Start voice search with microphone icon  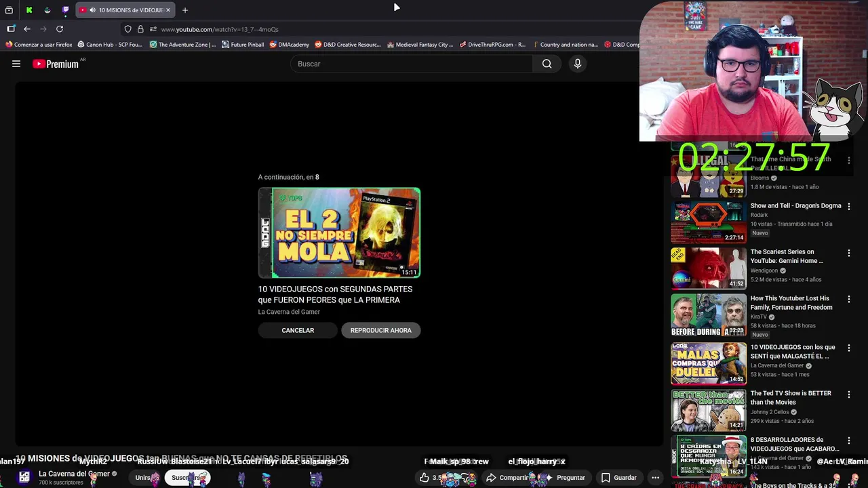click(578, 64)
